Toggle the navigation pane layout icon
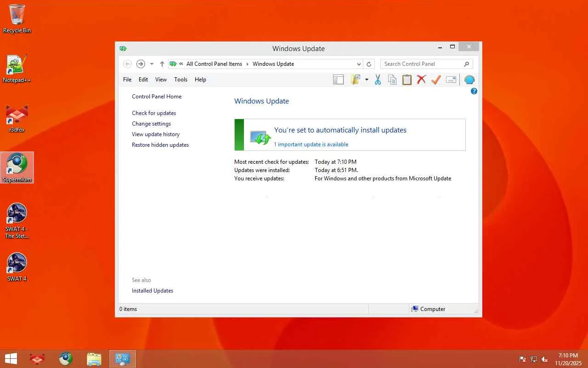This screenshot has height=368, width=588. click(339, 80)
